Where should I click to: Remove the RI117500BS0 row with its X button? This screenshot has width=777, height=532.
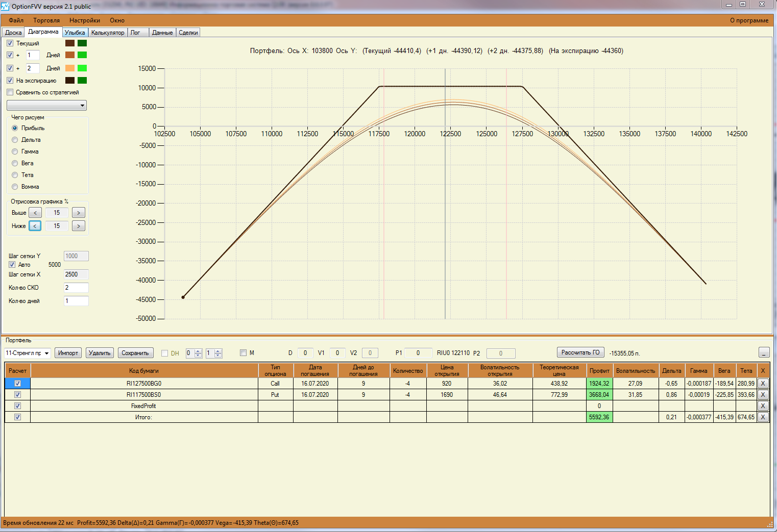click(x=763, y=395)
